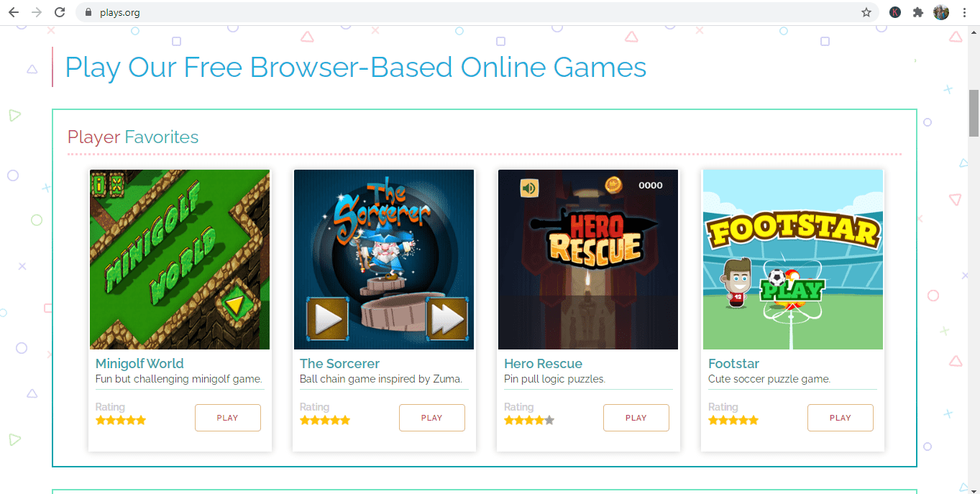Start Footstar with its PLAY button

coord(841,418)
